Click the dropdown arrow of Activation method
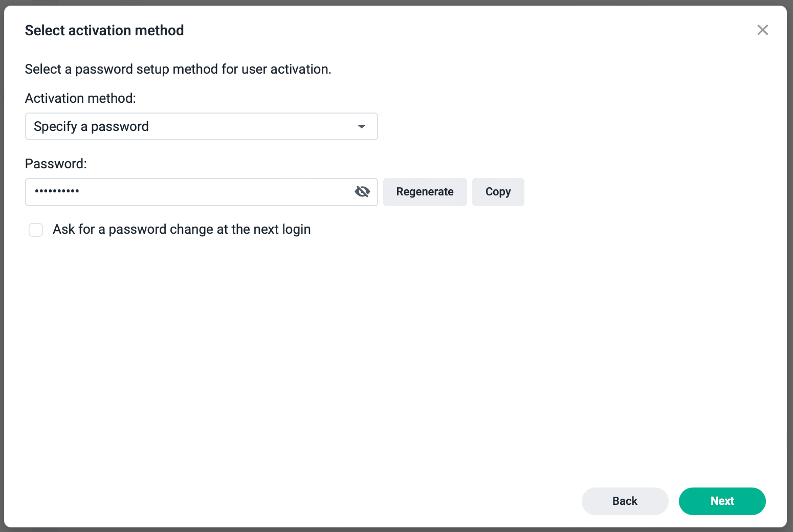The height and width of the screenshot is (532, 793). (362, 126)
